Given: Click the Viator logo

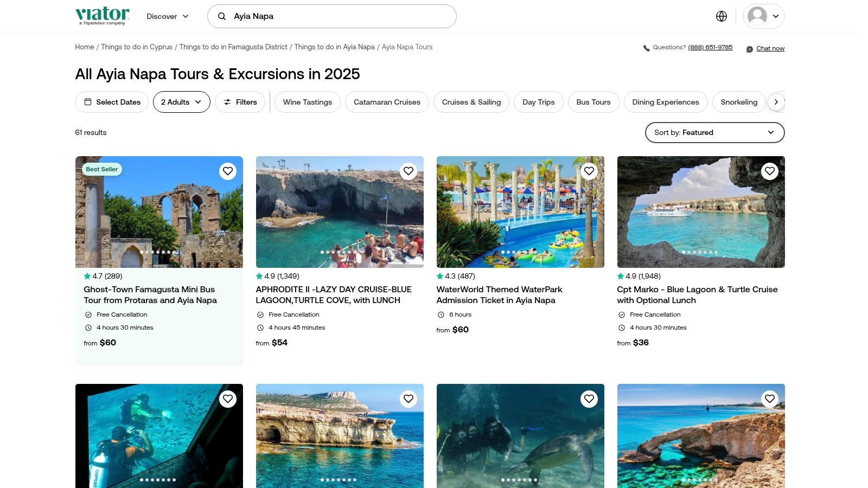Looking at the screenshot, I should (x=103, y=16).
